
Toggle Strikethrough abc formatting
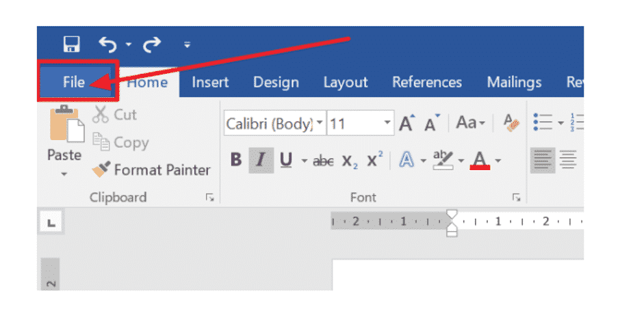(323, 161)
